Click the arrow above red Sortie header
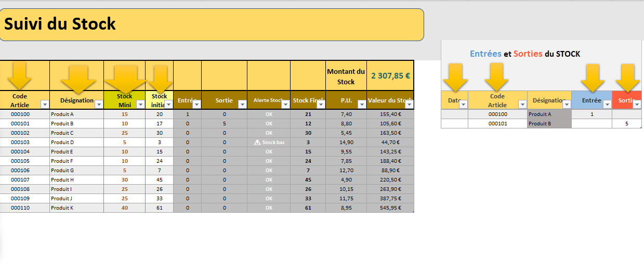The height and width of the screenshot is (271, 644). coord(628,78)
